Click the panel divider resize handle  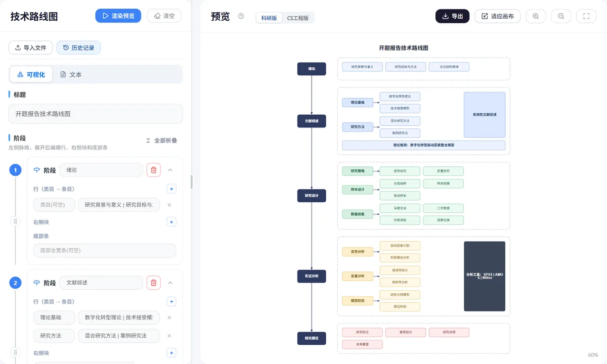click(191, 182)
